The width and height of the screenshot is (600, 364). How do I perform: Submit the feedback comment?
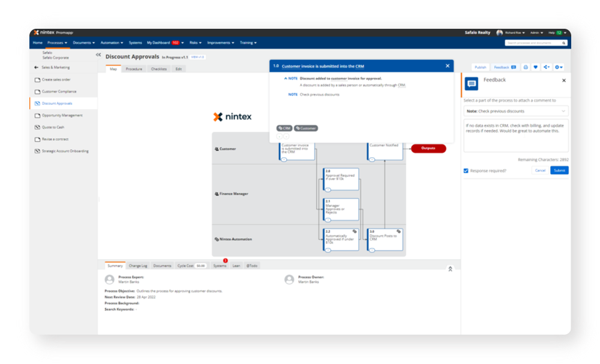pos(559,170)
